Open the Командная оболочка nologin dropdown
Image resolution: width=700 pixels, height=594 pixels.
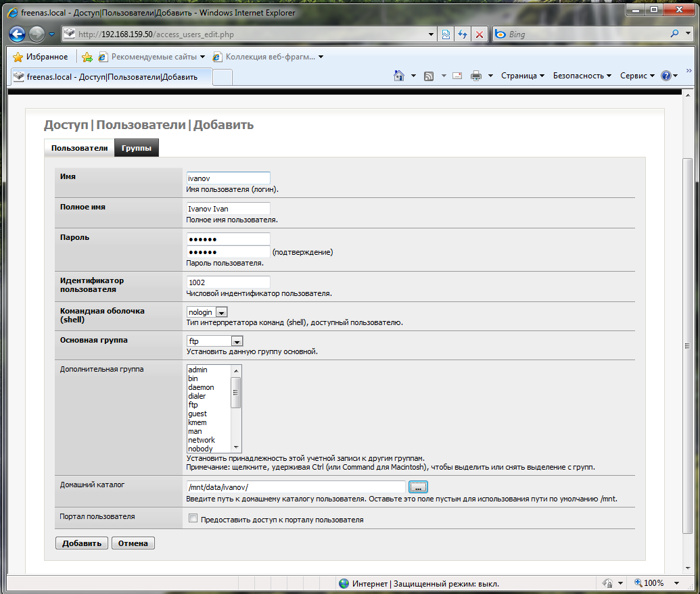207,312
